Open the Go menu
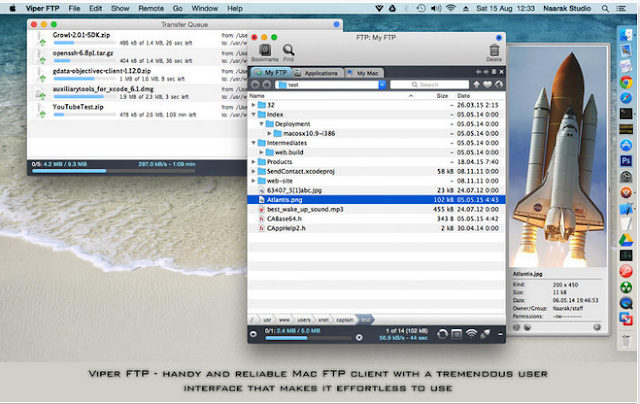The image size is (640, 404). coord(178,8)
